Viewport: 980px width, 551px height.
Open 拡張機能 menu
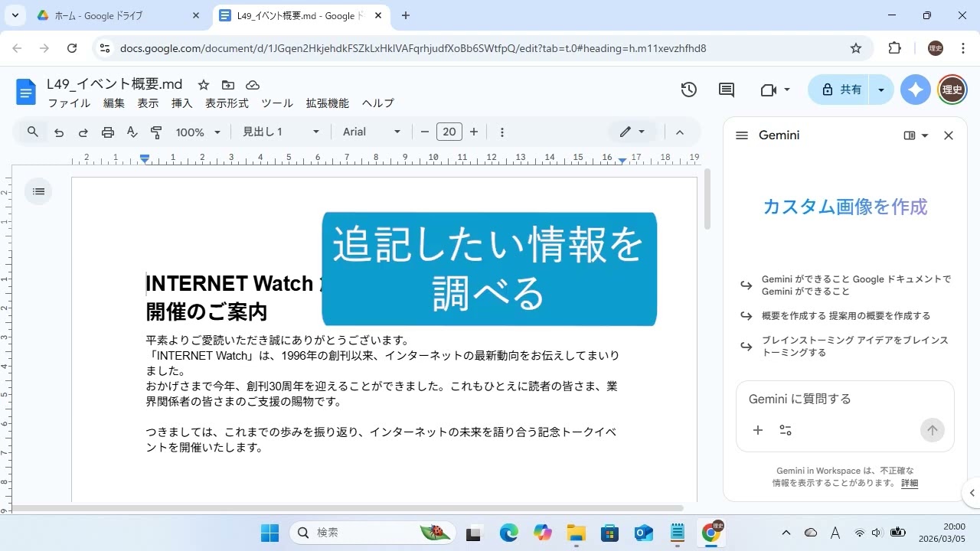pos(327,103)
